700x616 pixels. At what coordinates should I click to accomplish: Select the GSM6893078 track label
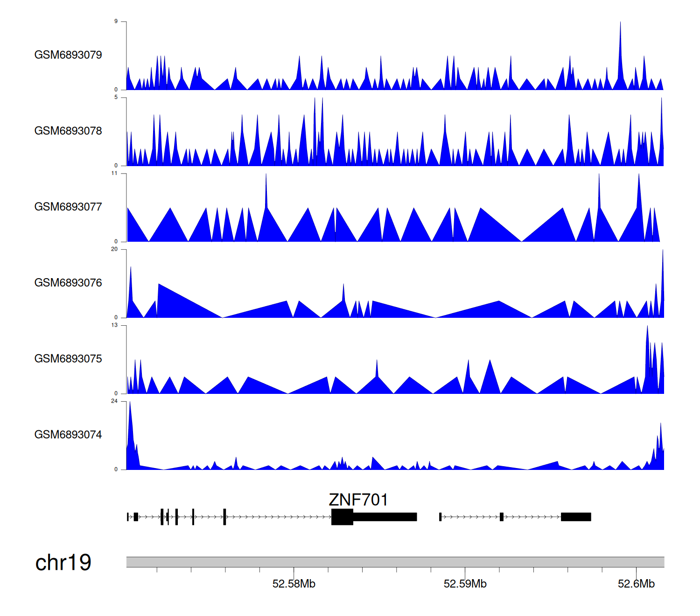[68, 131]
